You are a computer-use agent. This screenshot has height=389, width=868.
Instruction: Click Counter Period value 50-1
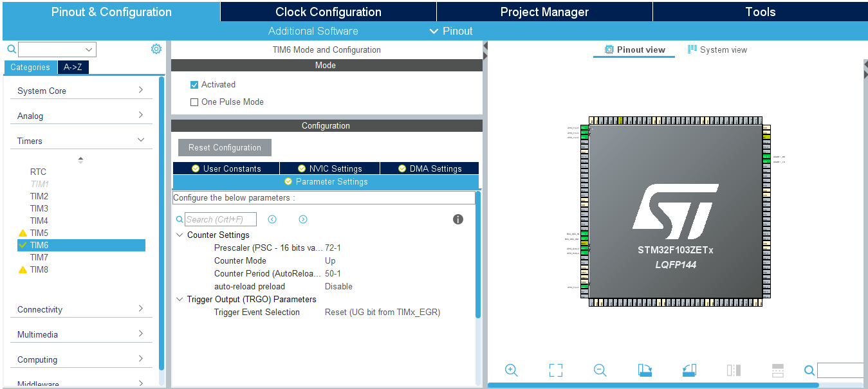pos(333,274)
